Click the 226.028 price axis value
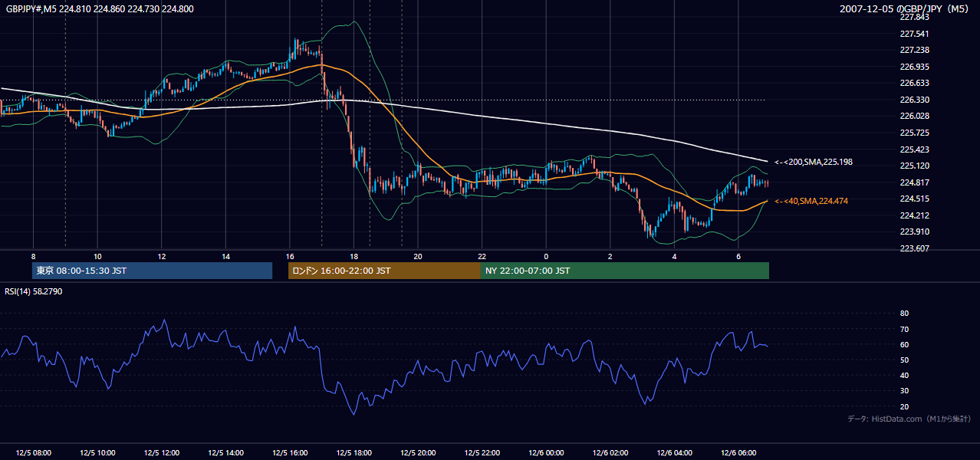Screen dimensions: 980x460 pyautogui.click(x=915, y=117)
